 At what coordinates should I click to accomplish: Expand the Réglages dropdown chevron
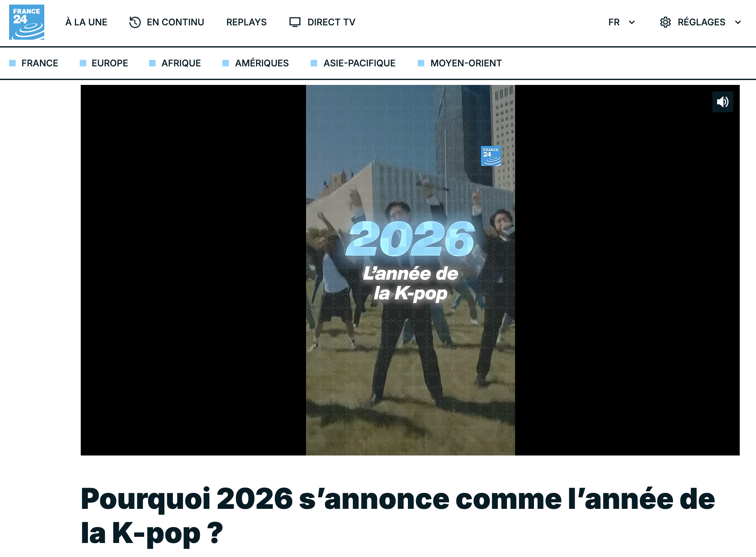(x=738, y=22)
